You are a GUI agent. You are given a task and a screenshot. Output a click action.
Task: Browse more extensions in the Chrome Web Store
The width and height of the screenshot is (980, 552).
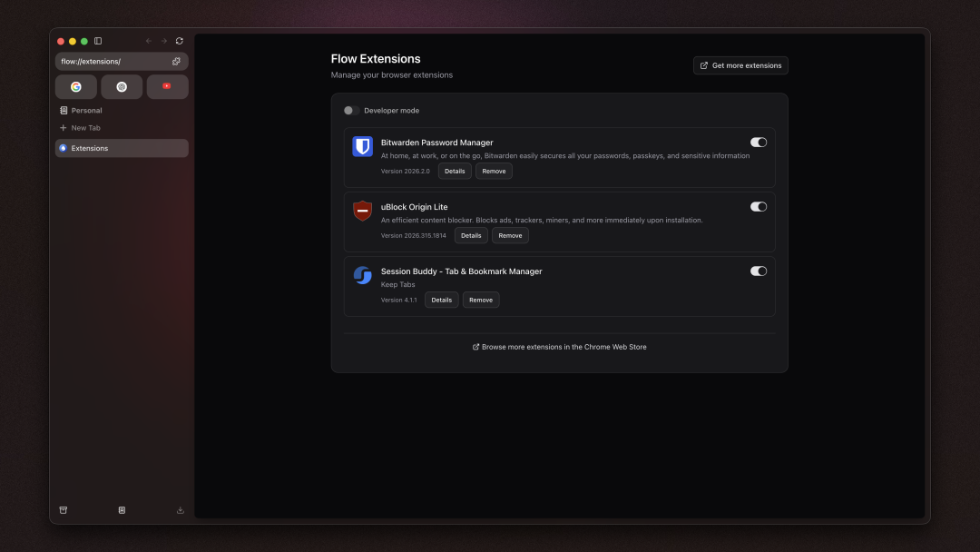(x=559, y=346)
